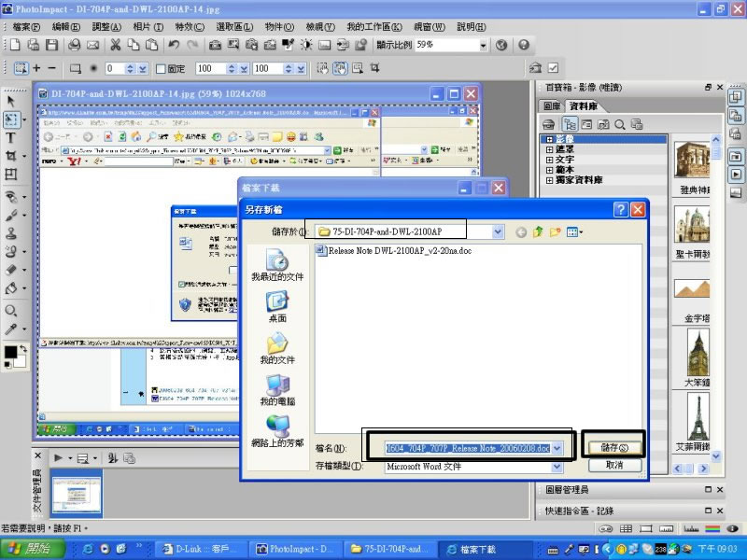Open 我的電腦 in places bar

tap(277, 390)
